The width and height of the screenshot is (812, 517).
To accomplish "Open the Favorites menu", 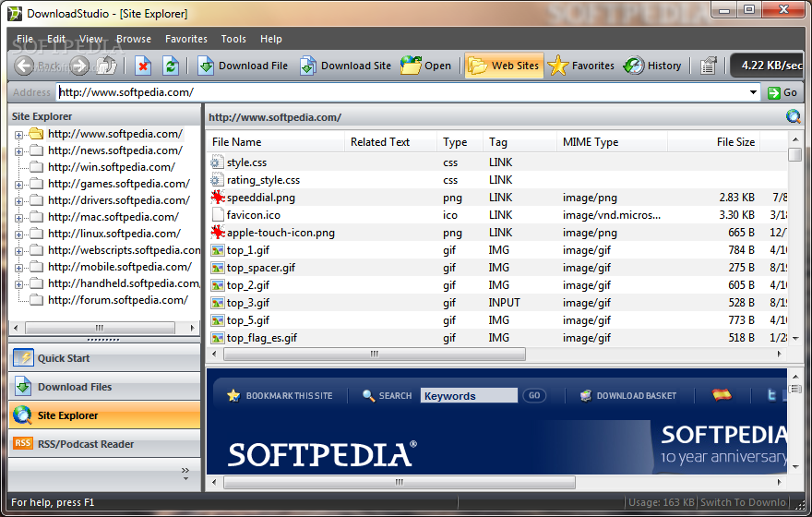I will tap(185, 39).
